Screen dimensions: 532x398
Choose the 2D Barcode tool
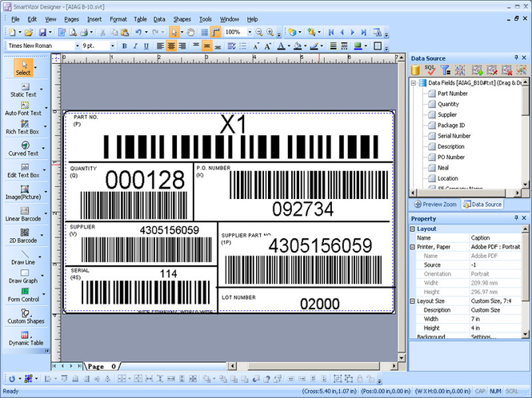(x=23, y=236)
